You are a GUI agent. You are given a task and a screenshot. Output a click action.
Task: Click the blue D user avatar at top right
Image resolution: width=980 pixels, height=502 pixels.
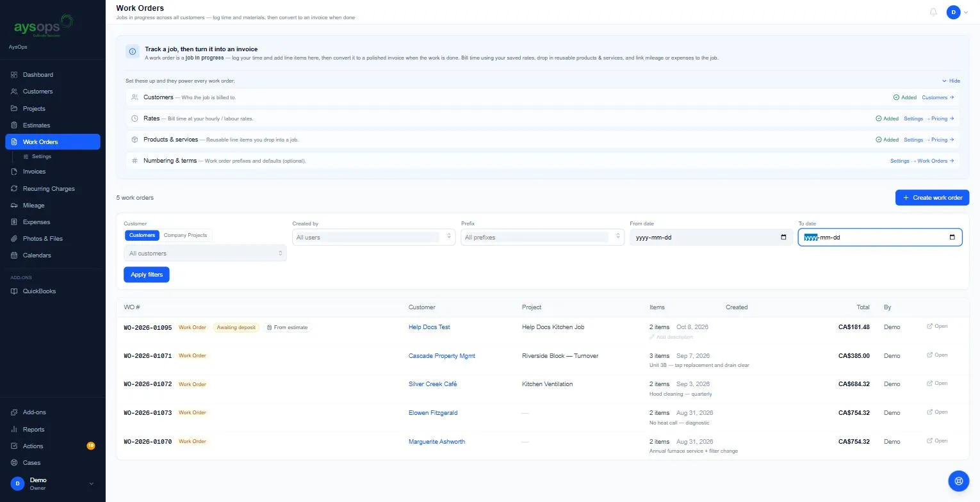click(x=954, y=12)
